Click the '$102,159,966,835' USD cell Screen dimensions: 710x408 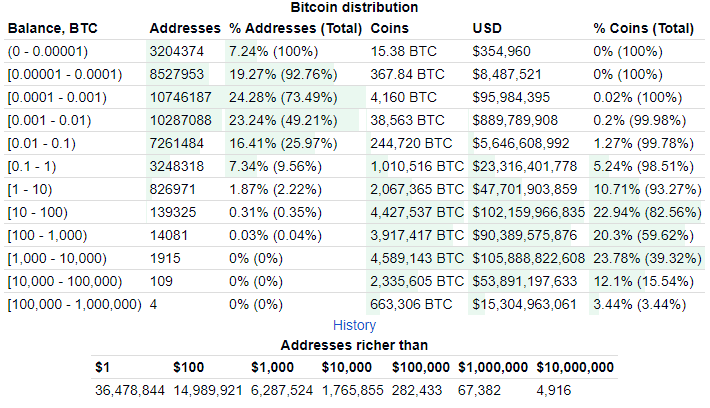tap(528, 212)
